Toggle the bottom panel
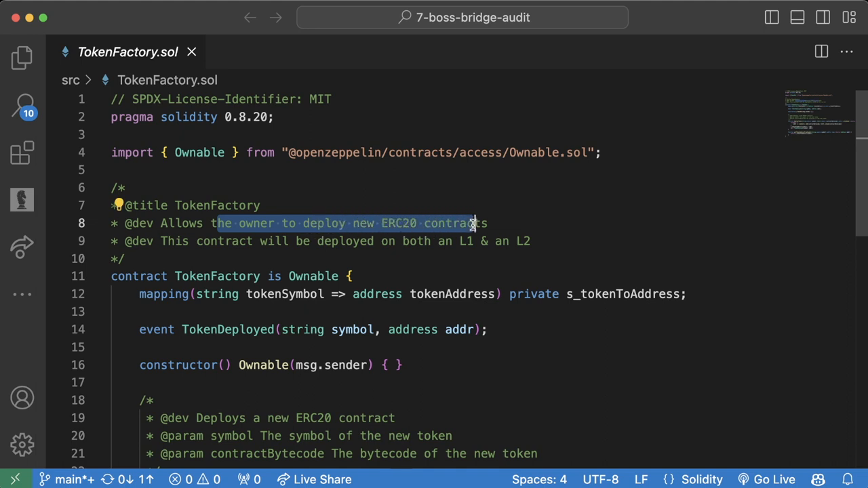The width and height of the screenshot is (868, 488). 797,18
